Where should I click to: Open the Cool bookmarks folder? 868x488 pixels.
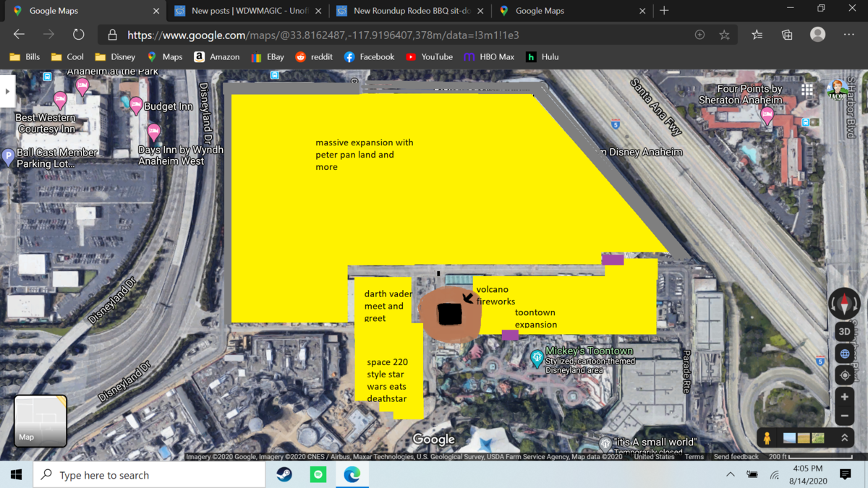[x=67, y=56]
